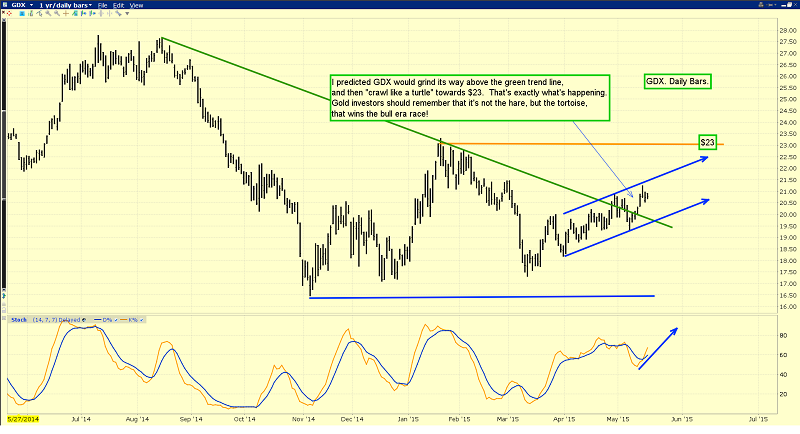
Task: Click the grip handle left of Stoch label
Action: 4,319
